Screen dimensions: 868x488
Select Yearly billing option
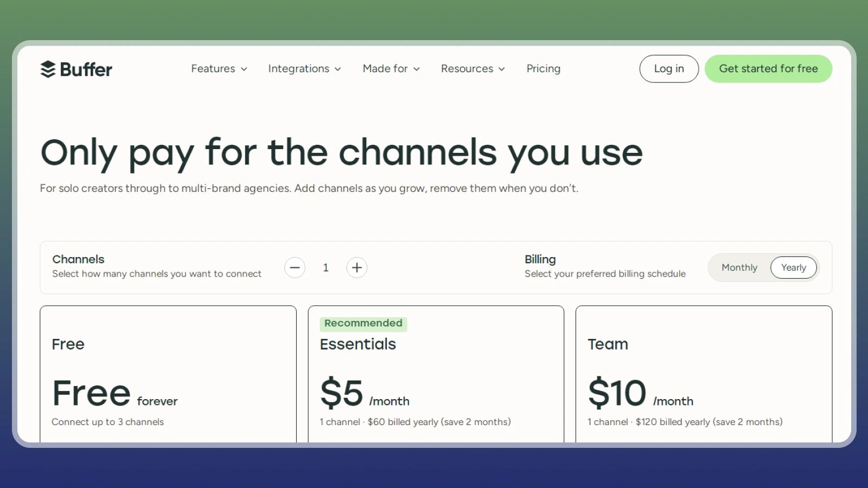pos(794,267)
